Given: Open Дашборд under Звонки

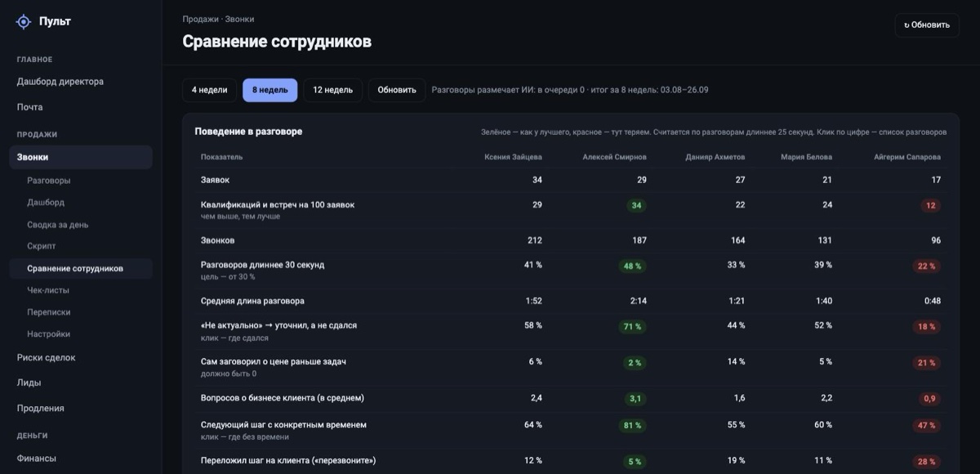Looking at the screenshot, I should pos(46,203).
